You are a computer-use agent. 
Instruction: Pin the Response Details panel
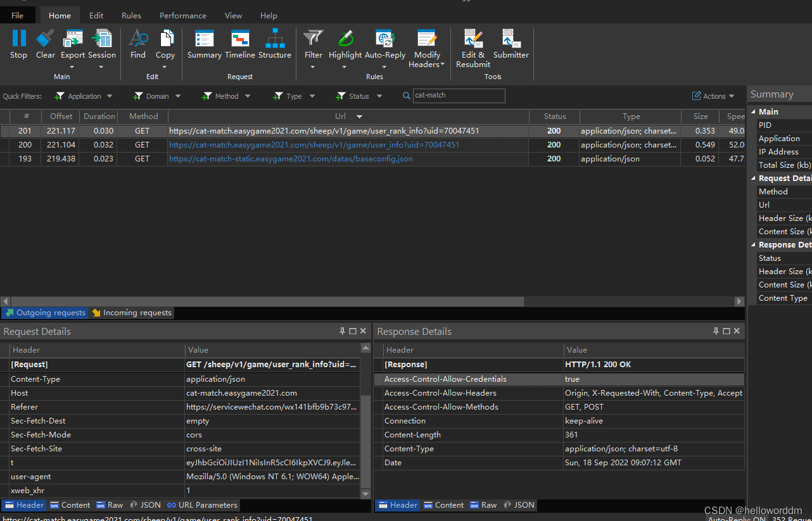(x=716, y=331)
